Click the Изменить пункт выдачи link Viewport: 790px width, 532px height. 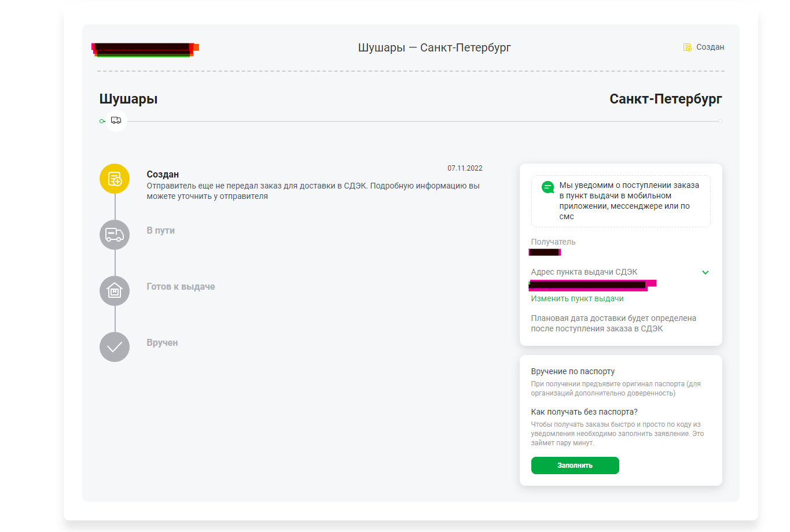(x=577, y=298)
